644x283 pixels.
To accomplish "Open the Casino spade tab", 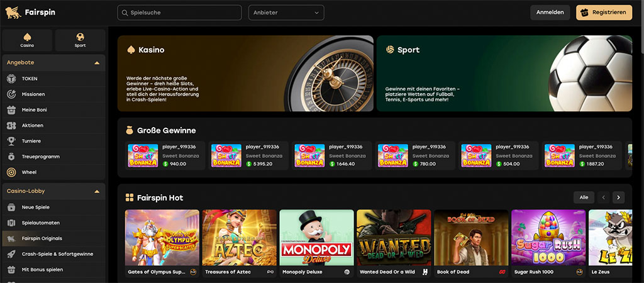I will [27, 40].
